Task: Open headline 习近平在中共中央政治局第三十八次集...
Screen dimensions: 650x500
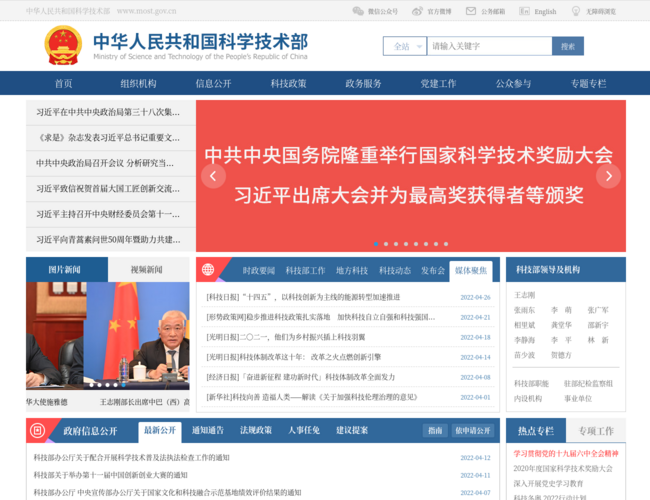Action: (x=108, y=112)
